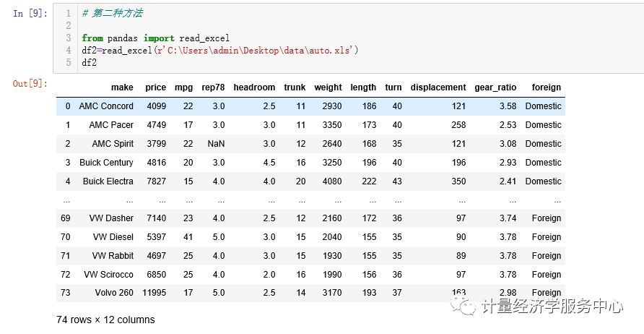This screenshot has height=334, width=644.
Task: Click price 7827 in Buick Electra row
Action: pos(157,181)
